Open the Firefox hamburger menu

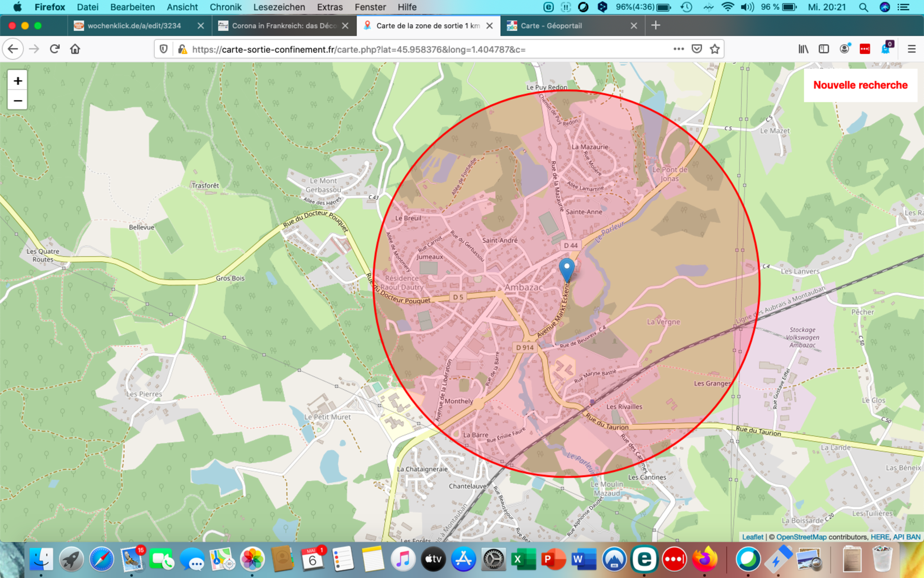tap(911, 49)
